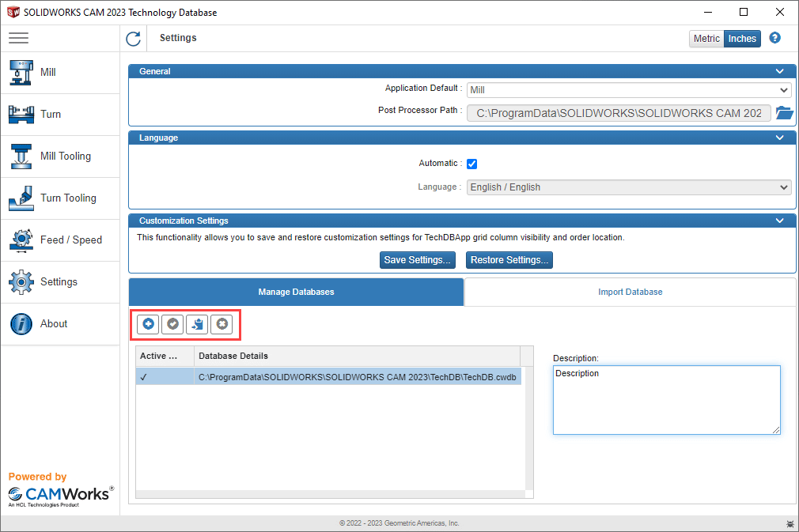The height and width of the screenshot is (532, 799).
Task: Click the Settings gear icon in sidebar
Action: tap(21, 282)
